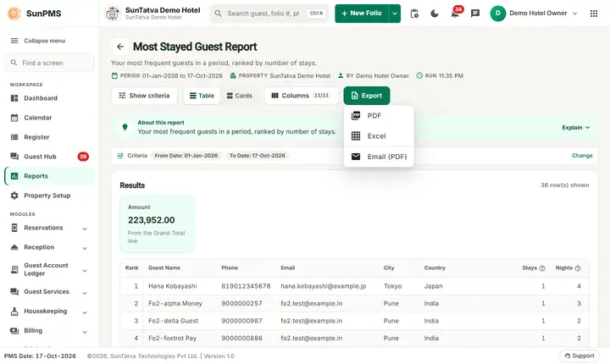Click the global search guest field

click(x=269, y=14)
